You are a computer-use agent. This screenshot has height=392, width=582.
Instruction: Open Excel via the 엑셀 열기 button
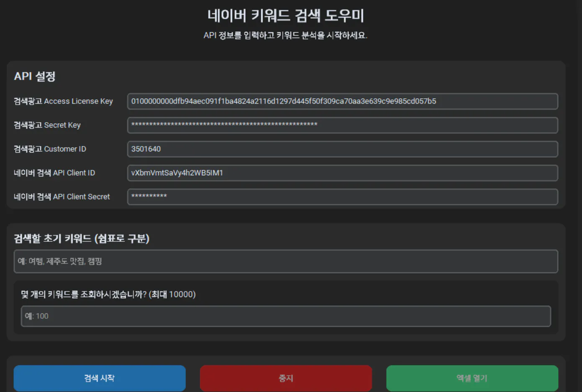472,378
